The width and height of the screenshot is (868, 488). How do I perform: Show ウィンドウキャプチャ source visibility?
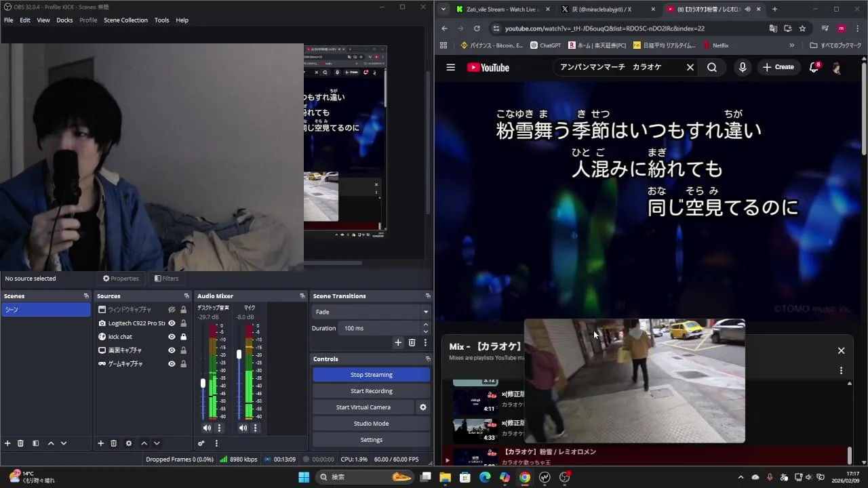[x=172, y=310]
